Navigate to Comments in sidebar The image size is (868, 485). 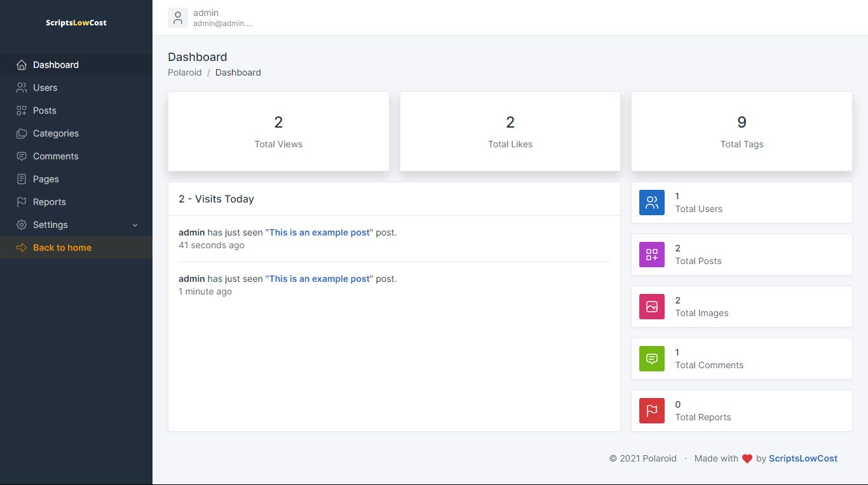(56, 156)
